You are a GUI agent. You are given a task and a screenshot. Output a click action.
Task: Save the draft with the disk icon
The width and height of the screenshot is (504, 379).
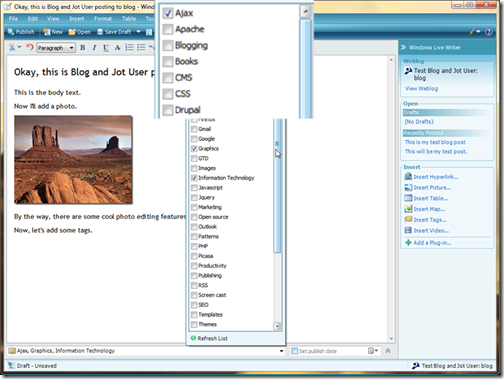(x=100, y=32)
